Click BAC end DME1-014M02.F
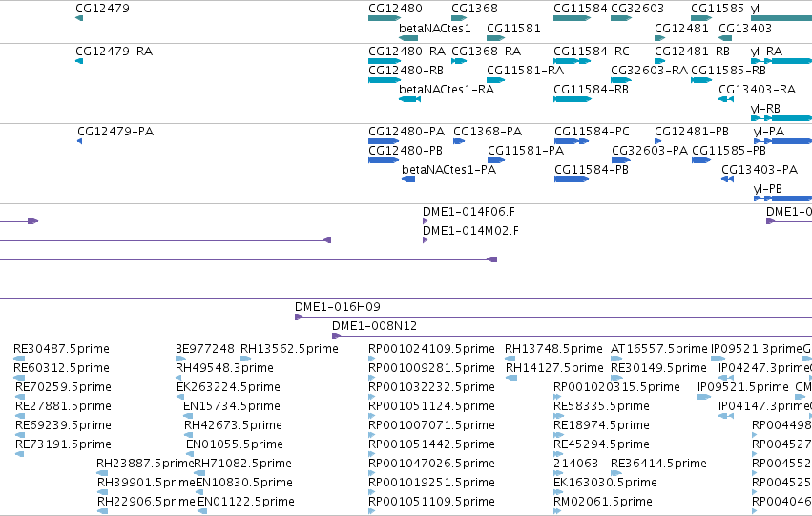Viewport: 812px width, 516px height. [470, 231]
